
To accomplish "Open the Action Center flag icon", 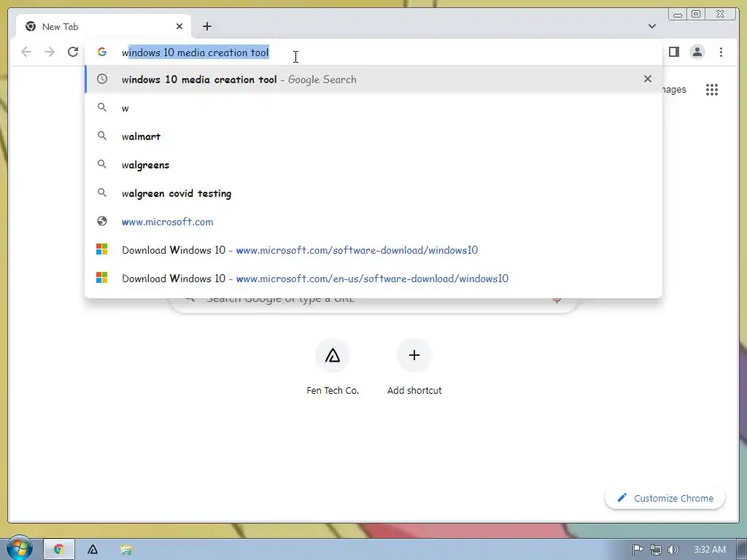I will click(638, 550).
